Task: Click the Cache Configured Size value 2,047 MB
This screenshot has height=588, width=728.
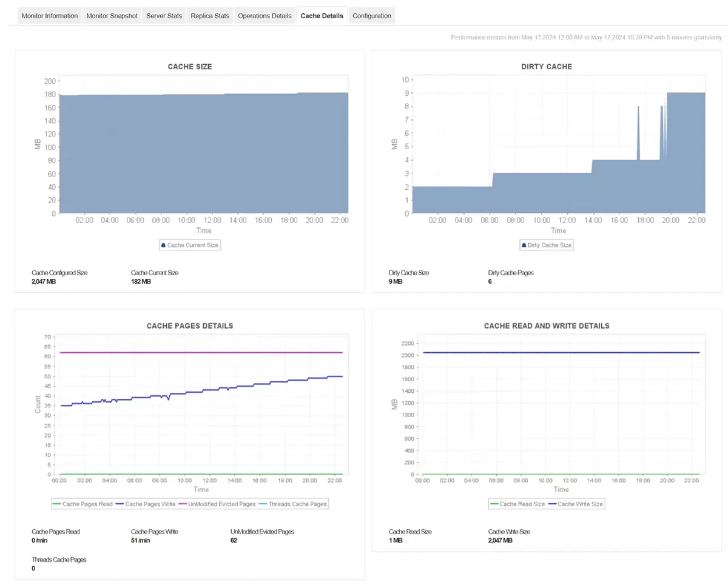Action: coord(42,281)
